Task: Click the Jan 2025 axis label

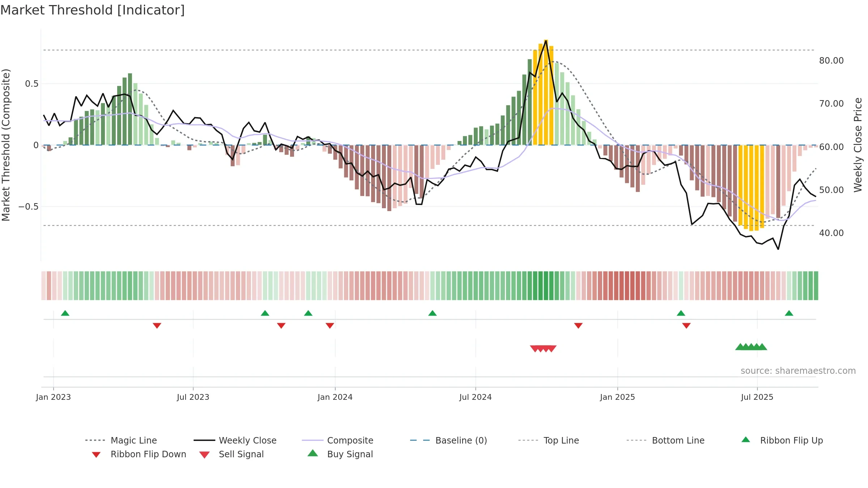Action: coord(618,397)
